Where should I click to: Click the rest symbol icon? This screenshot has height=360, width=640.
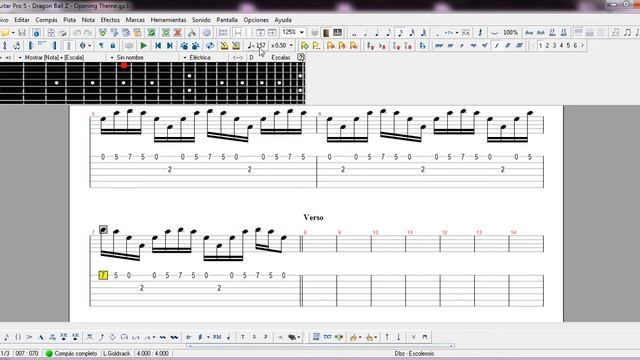tap(480, 32)
